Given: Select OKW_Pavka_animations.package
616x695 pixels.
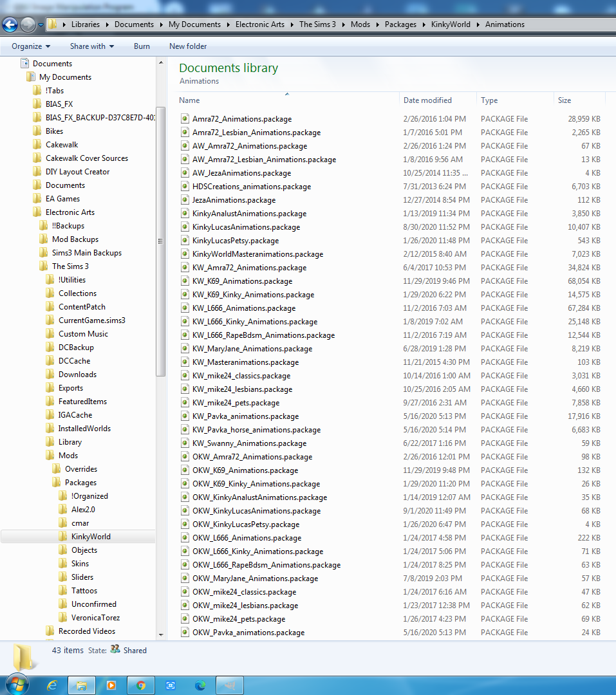Looking at the screenshot, I should pyautogui.click(x=248, y=633).
